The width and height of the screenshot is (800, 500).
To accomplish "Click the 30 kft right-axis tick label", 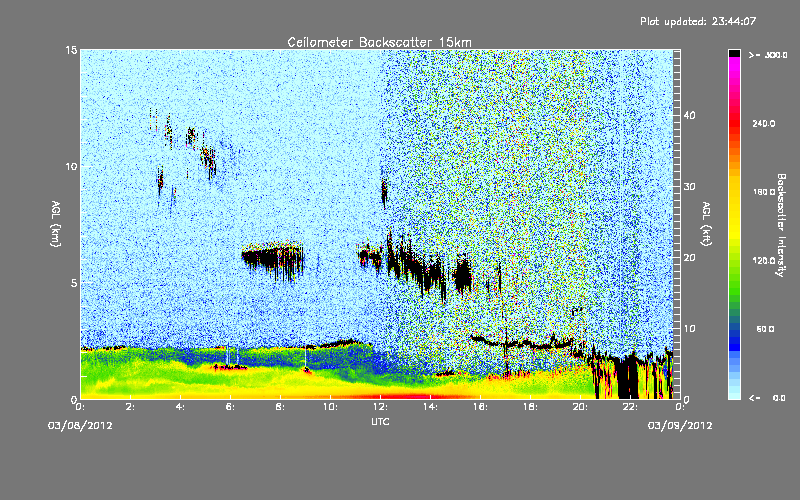I will point(689,186).
